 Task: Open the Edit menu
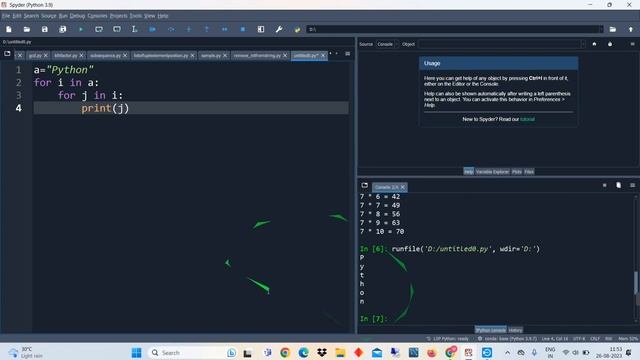click(x=17, y=16)
